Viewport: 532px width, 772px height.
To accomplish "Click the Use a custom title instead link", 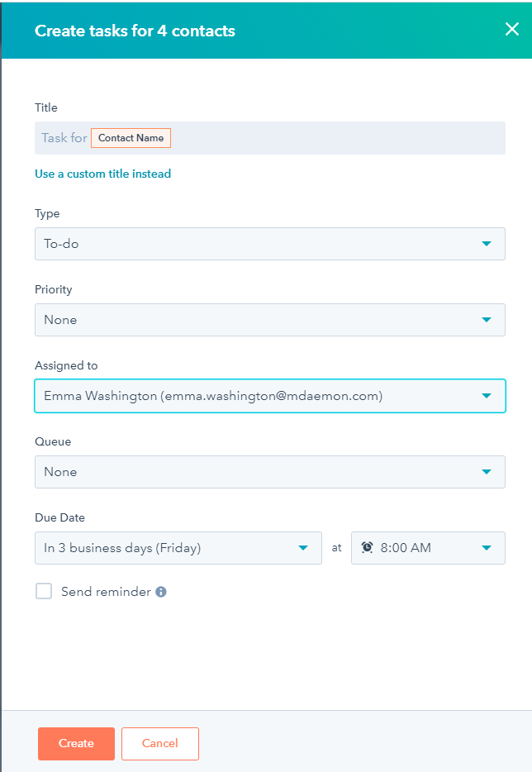I will pos(102,174).
